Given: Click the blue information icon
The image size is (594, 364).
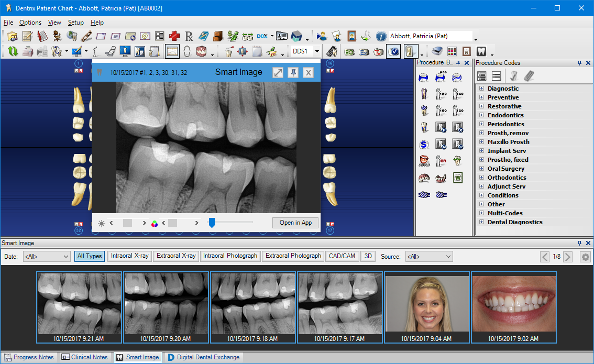Looking at the screenshot, I should click(381, 36).
